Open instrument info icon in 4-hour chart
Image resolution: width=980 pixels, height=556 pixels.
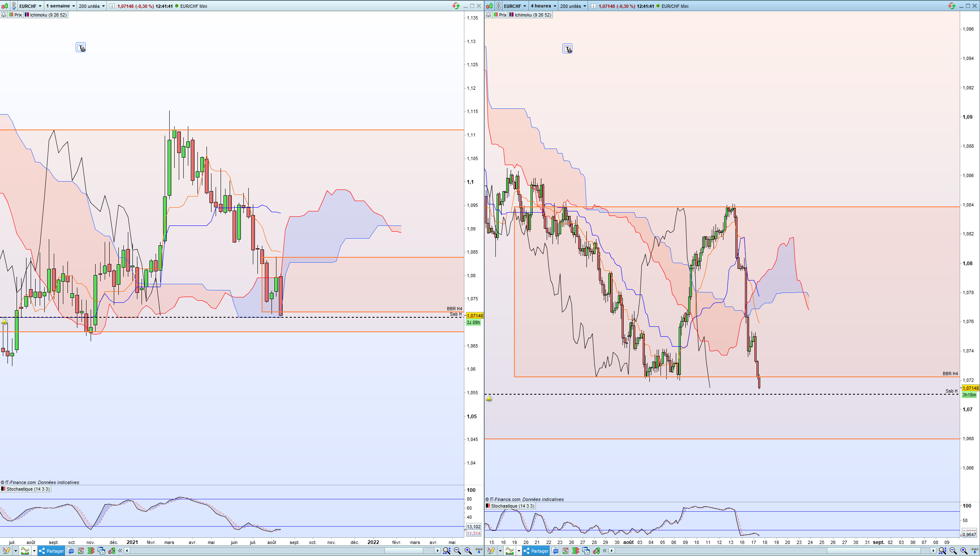(593, 6)
